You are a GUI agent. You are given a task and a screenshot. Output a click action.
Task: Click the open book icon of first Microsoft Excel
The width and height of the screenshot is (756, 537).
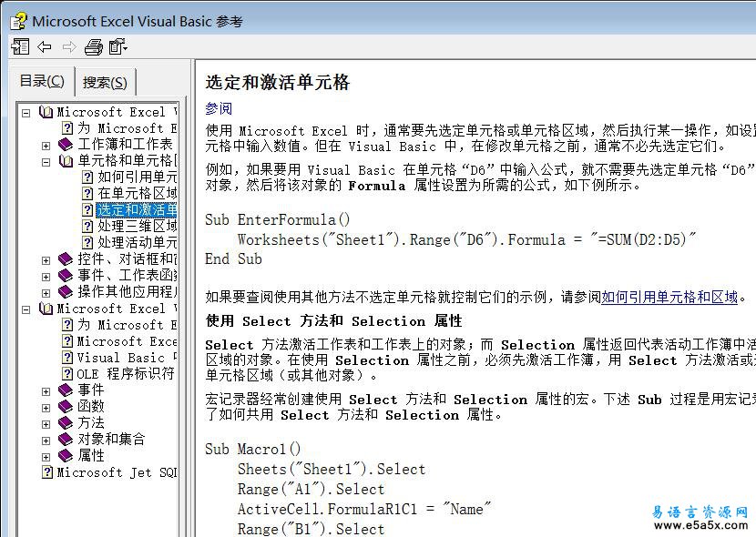point(46,112)
